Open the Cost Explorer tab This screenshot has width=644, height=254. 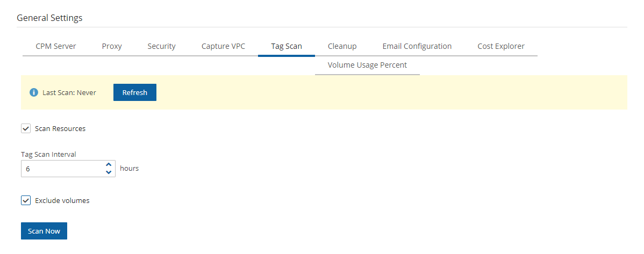click(x=501, y=46)
